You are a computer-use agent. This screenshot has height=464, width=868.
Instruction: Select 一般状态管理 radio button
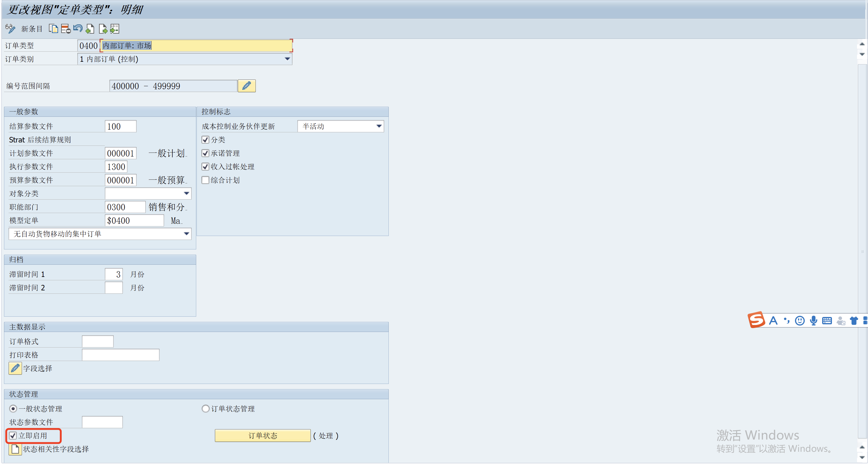[13, 408]
